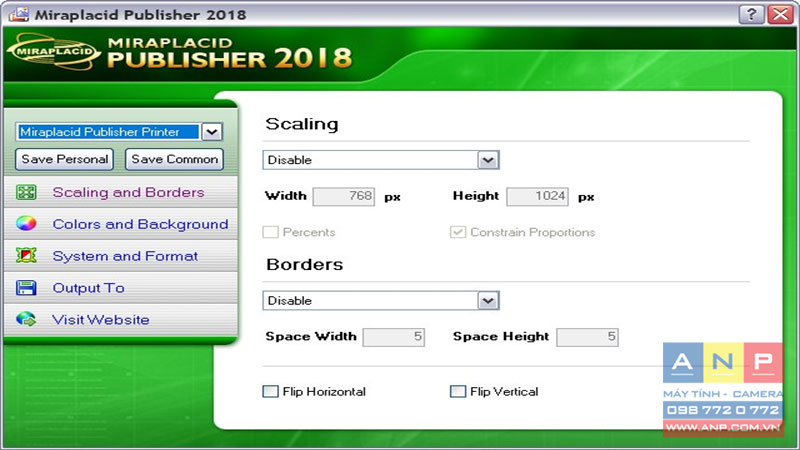The height and width of the screenshot is (450, 800).
Task: Enable the Flip Vertical checkbox
Action: pos(458,391)
